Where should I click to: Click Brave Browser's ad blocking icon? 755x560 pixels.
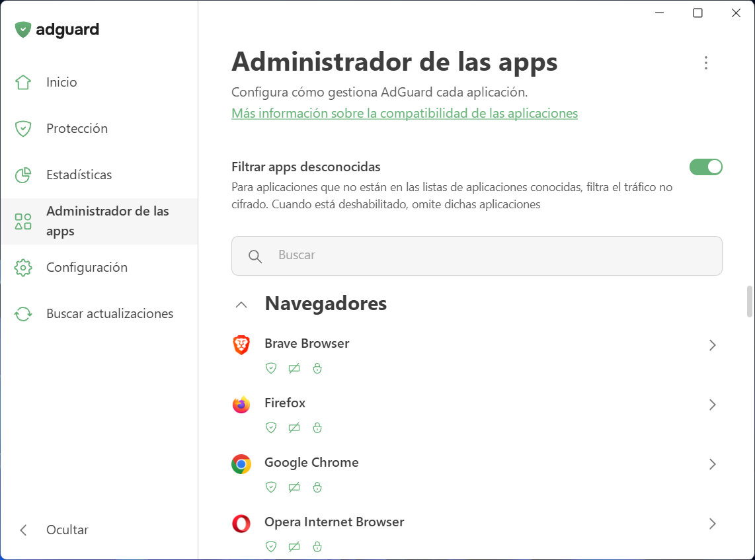294,368
